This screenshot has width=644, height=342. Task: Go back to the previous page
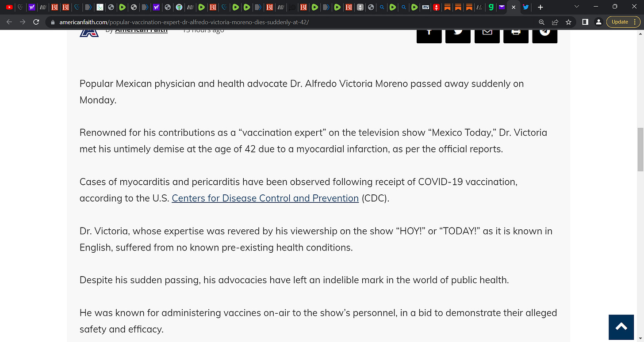[x=9, y=22]
